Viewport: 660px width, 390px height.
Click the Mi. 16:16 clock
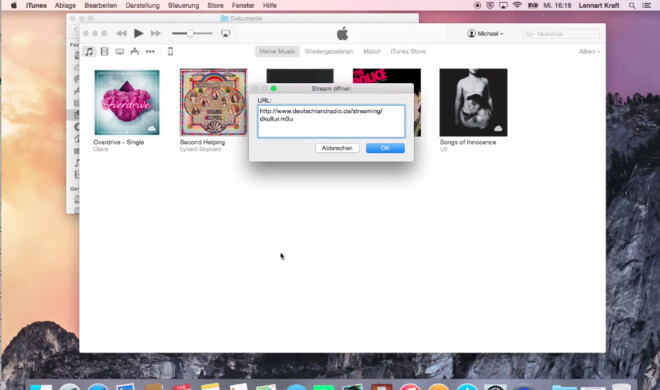coord(557,5)
